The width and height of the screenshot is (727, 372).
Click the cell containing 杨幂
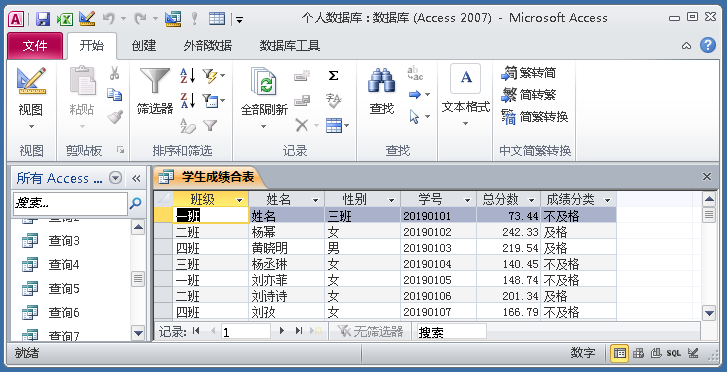pyautogui.click(x=287, y=231)
